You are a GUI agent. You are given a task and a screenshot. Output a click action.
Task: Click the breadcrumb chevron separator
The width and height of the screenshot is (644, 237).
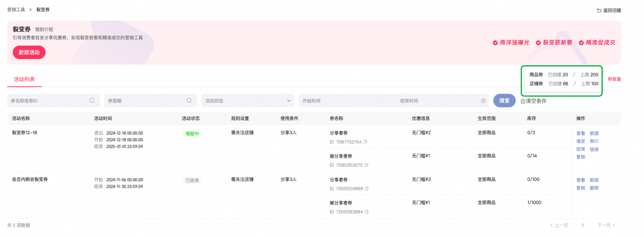point(31,10)
